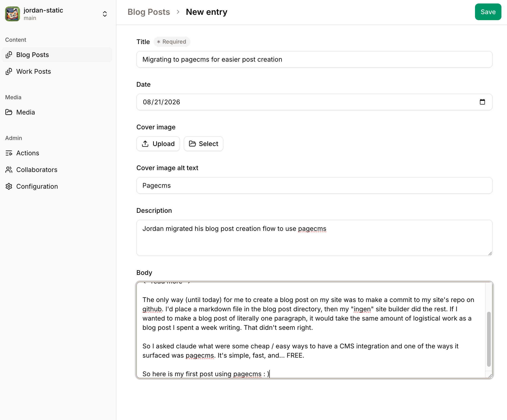Click the 'Body' field label
This screenshot has width=507, height=420.
pyautogui.click(x=144, y=273)
